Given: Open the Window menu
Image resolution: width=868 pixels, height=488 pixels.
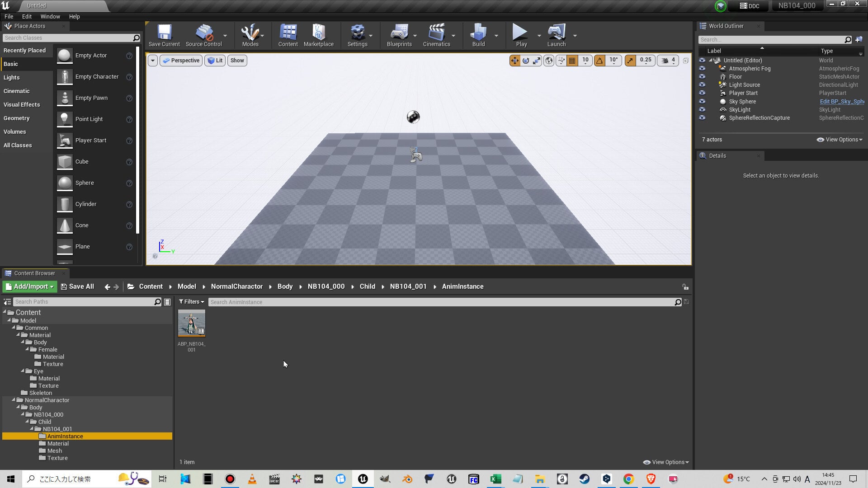Looking at the screenshot, I should [50, 17].
